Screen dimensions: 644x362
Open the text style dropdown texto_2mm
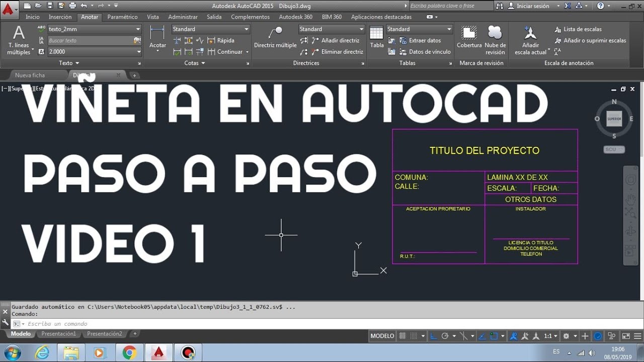click(x=95, y=29)
